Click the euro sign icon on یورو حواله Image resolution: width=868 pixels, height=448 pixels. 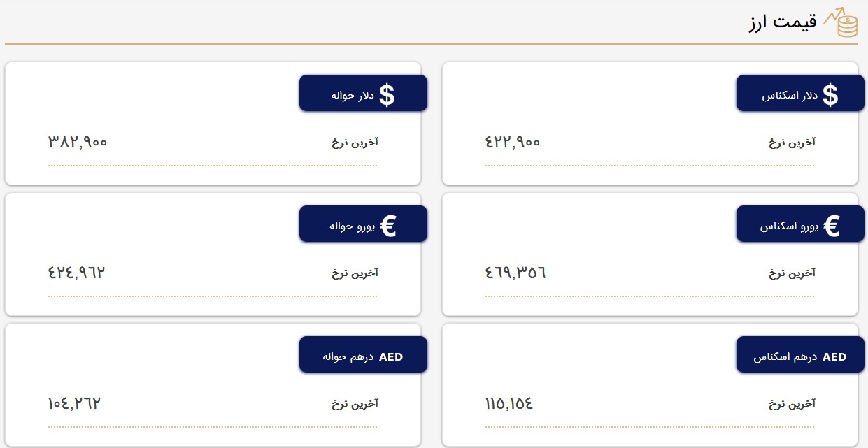click(387, 226)
